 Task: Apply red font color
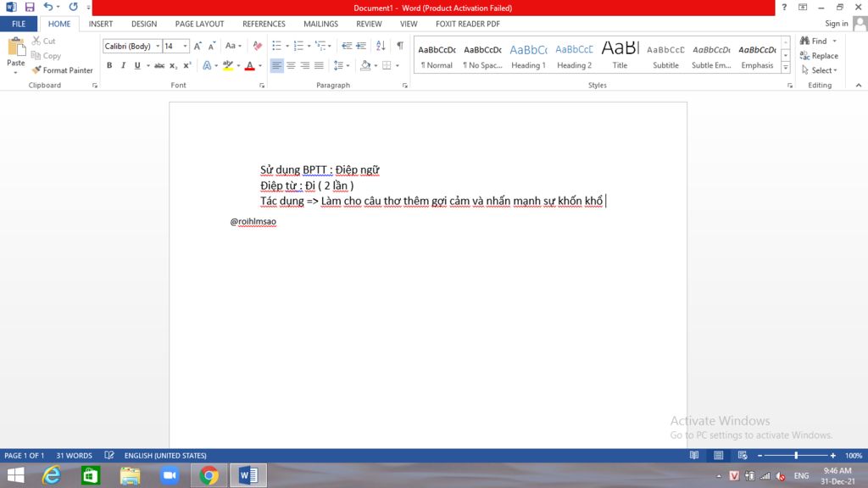point(250,65)
